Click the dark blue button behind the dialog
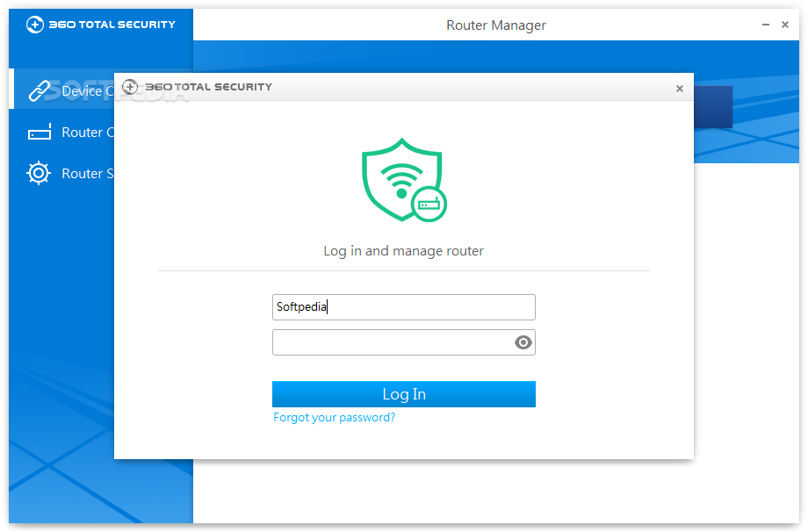This screenshot has width=808, height=532. [712, 107]
